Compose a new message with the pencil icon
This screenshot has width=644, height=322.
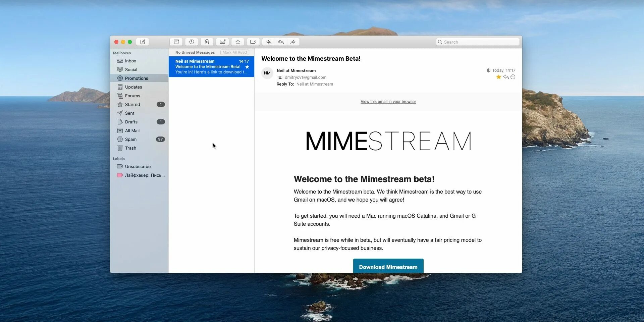pyautogui.click(x=143, y=42)
